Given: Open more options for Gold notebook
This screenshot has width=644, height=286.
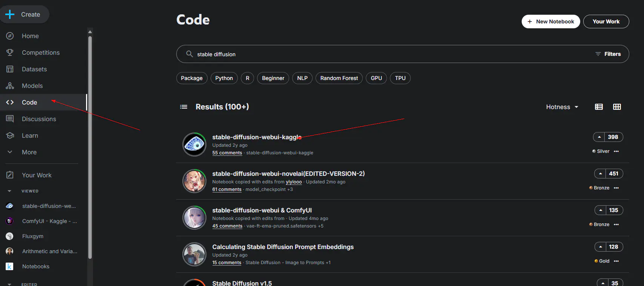Looking at the screenshot, I should (616, 261).
